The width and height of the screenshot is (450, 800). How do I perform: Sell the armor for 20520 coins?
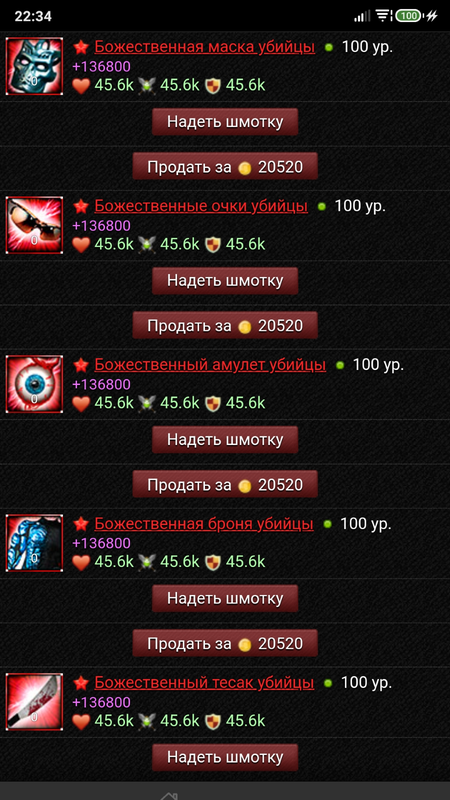pyautogui.click(x=225, y=643)
